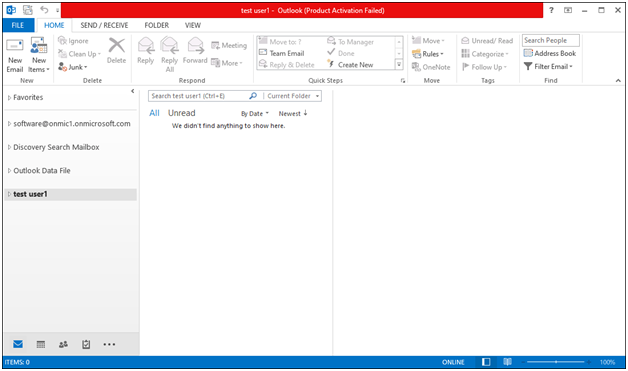Open more navigation options ellipsis
This screenshot has height=371, width=628.
tap(109, 344)
